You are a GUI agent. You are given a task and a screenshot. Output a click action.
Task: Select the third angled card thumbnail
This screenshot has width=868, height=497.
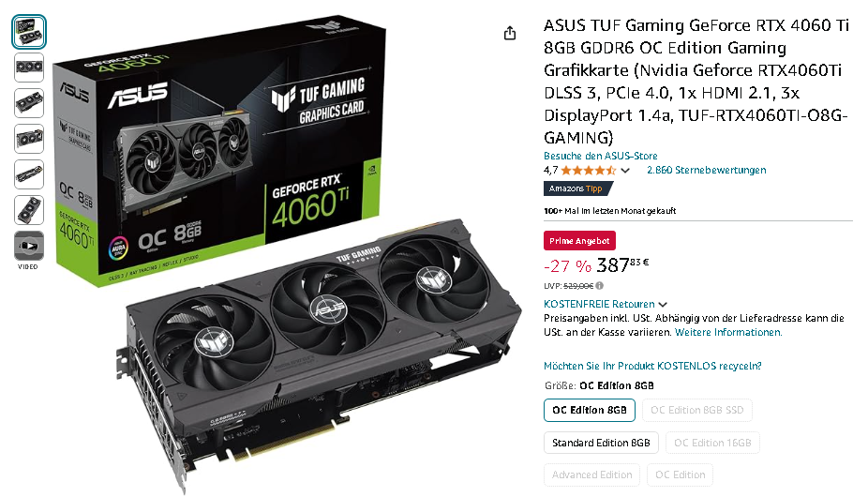tap(29, 103)
